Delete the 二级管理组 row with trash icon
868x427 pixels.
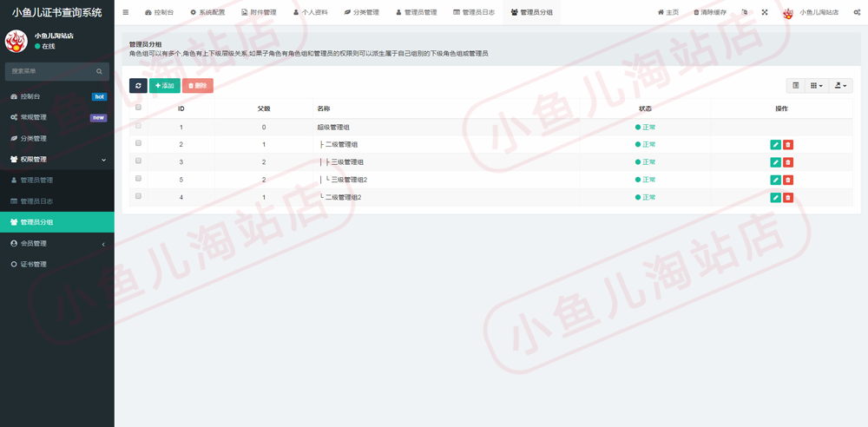pos(788,145)
